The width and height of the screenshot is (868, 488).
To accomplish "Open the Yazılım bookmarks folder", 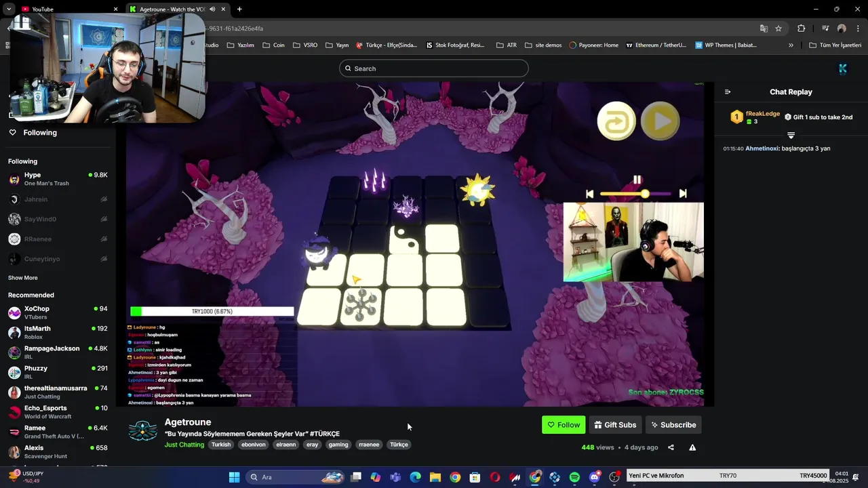I will click(x=240, y=45).
